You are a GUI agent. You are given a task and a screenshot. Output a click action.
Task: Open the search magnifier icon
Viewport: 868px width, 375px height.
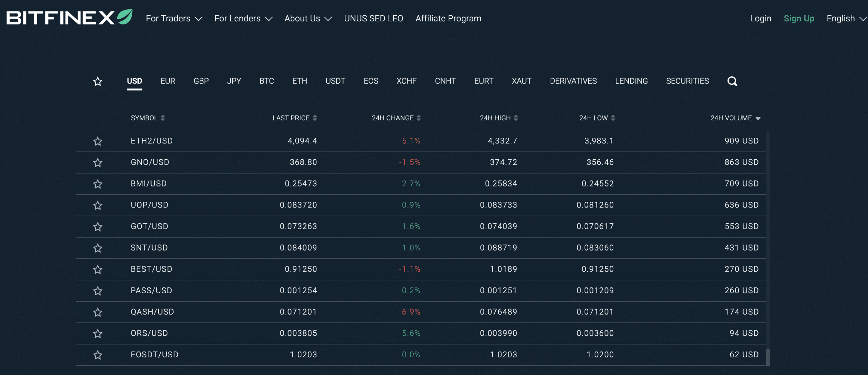pyautogui.click(x=732, y=81)
